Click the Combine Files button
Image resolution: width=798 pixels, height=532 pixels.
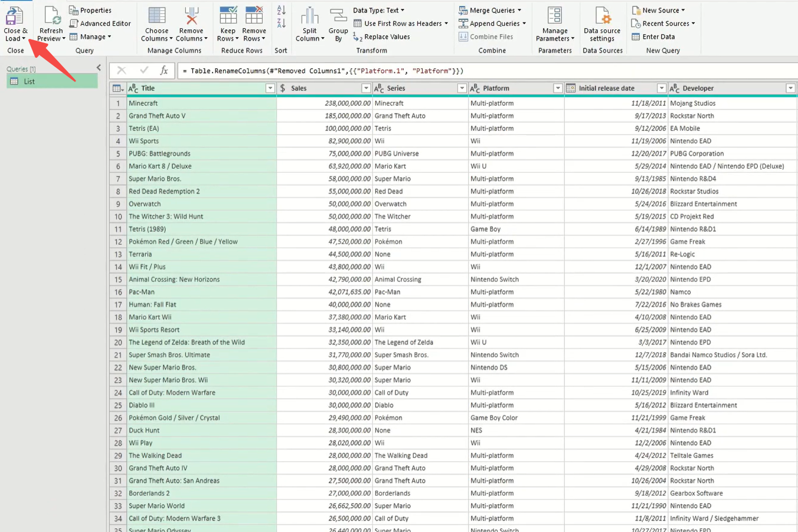coord(486,37)
